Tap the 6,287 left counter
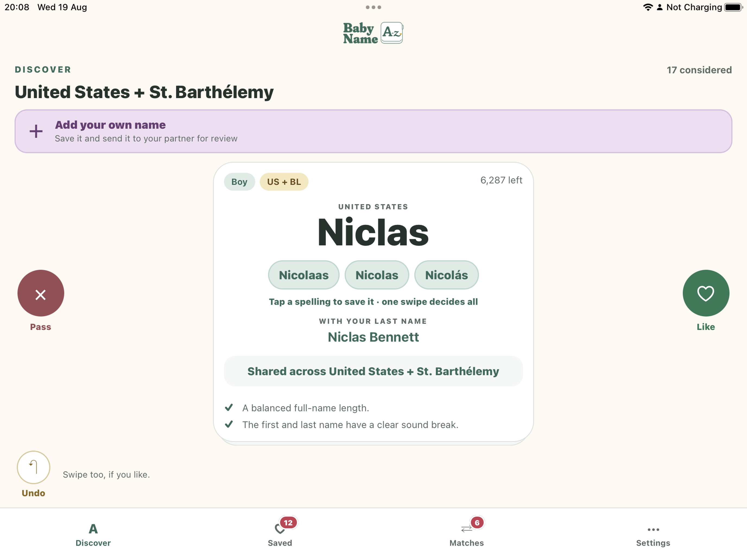 pos(501,180)
